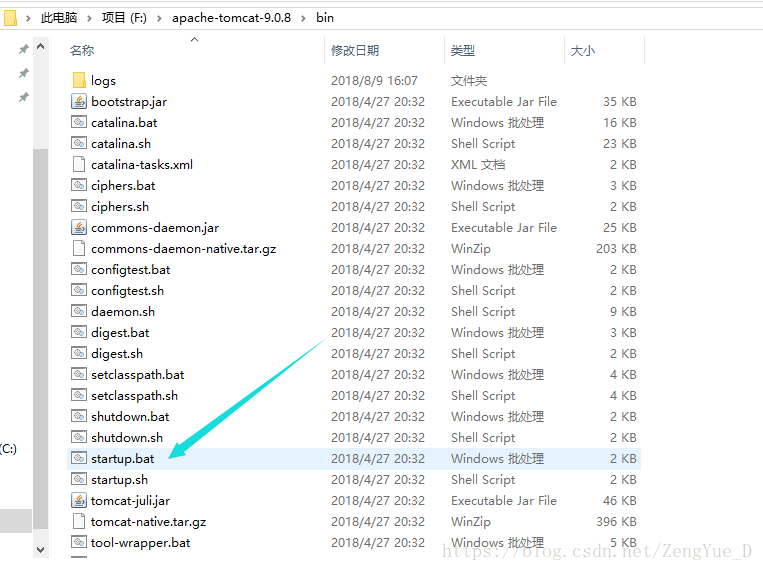Go to 项目 (F:) drive in breadcrumb
The height and width of the screenshot is (571, 763).
click(x=124, y=18)
